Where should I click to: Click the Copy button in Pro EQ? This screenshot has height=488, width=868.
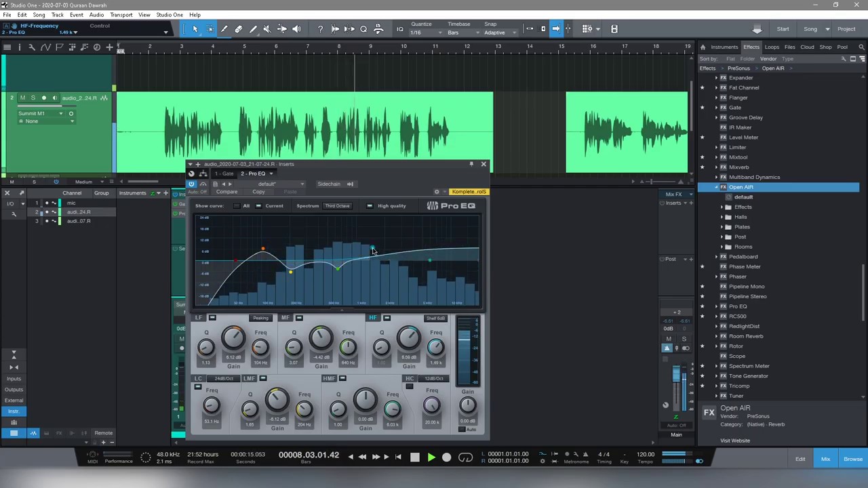point(258,192)
